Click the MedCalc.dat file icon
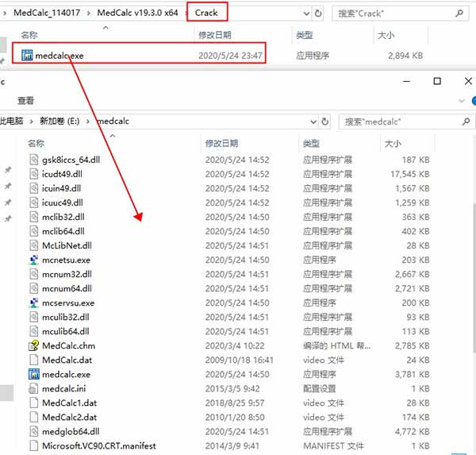This screenshot has width=476, height=455. (x=33, y=360)
